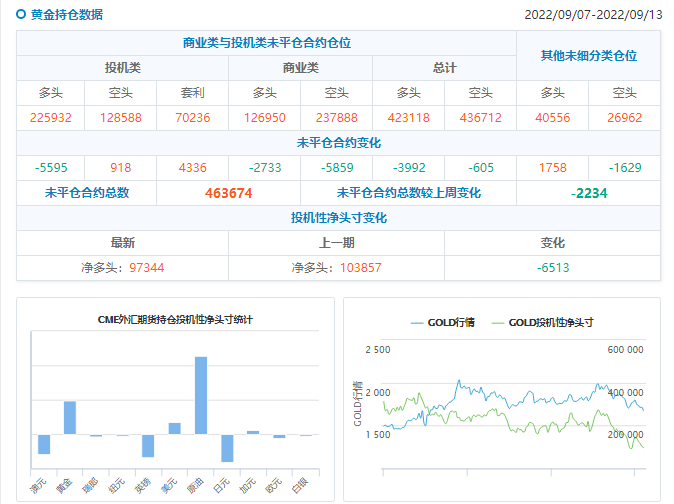Image resolution: width=674 pixels, height=504 pixels.
Task: Click the 未平仓合约总数 value 463674
Action: pos(228,193)
